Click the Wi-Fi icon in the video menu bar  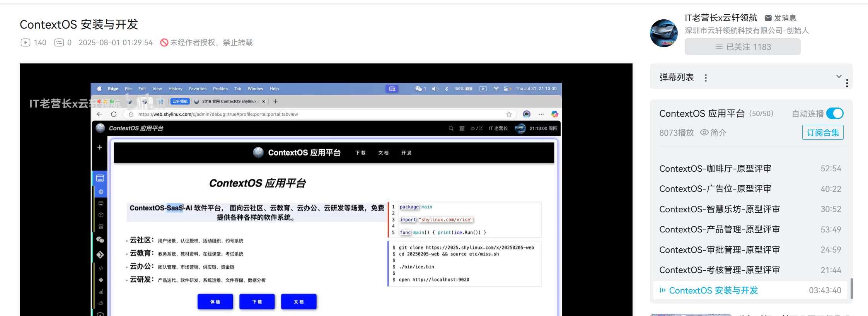(496, 89)
